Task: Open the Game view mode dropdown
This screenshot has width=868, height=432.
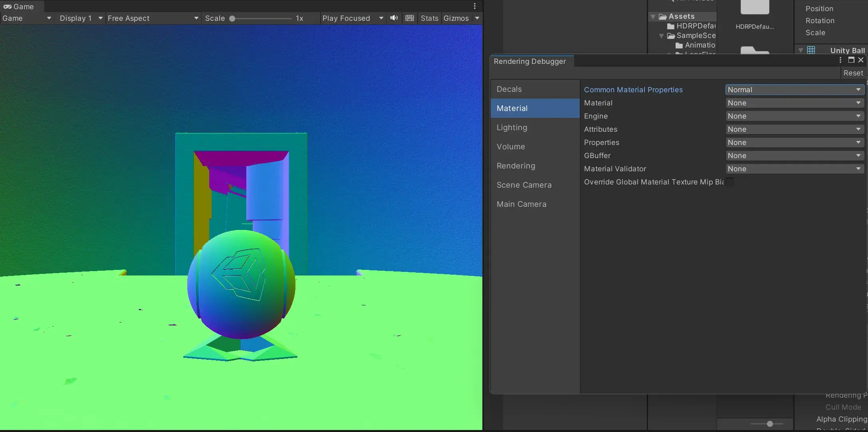Action: click(27, 18)
